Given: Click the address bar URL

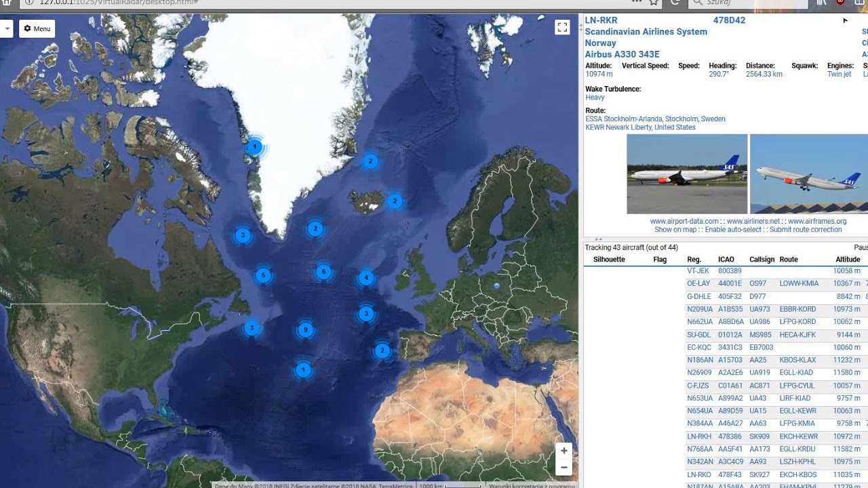Looking at the screenshot, I should tap(119, 3).
